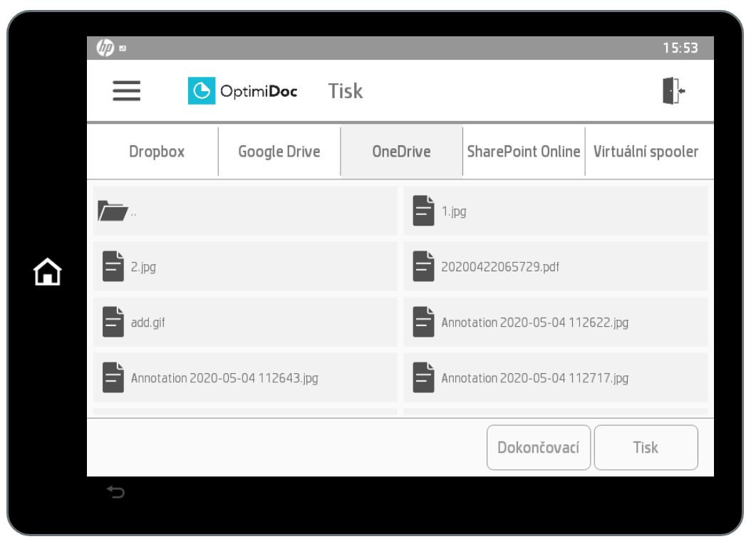The height and width of the screenshot is (539, 756).
Task: Select the Annotation 112622.jpg file icon
Action: (x=423, y=322)
